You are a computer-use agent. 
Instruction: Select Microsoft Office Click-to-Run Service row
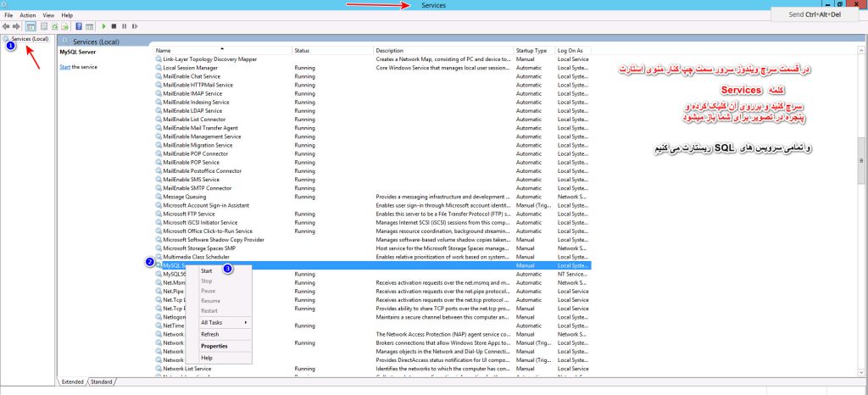[373, 231]
